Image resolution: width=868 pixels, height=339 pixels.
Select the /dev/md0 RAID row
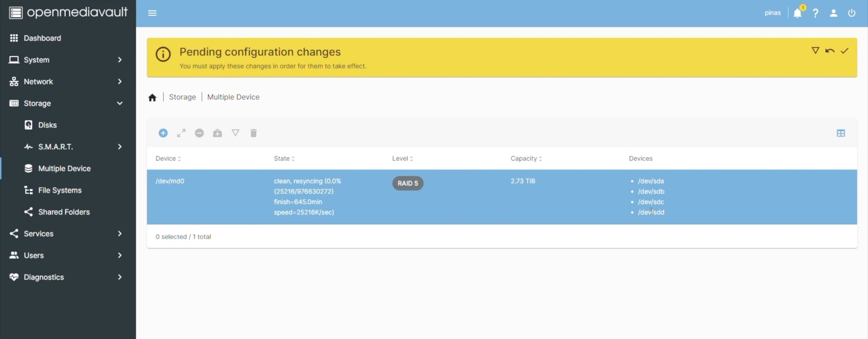[203, 197]
